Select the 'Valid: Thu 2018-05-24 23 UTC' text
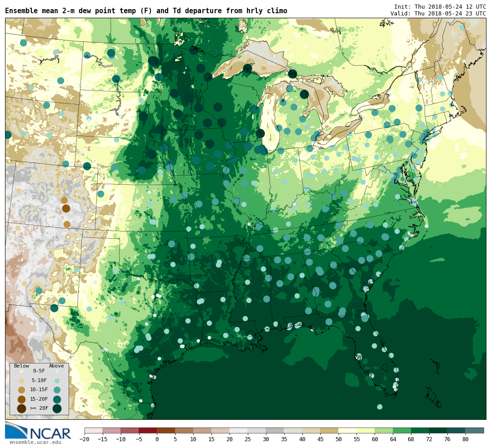491x448 pixels. (438, 14)
